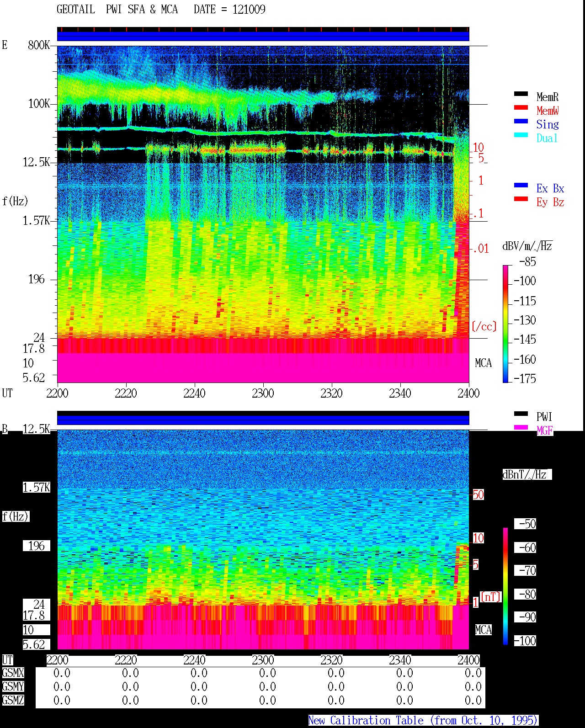Select the dBV/m/√Hz unit label

(x=527, y=246)
